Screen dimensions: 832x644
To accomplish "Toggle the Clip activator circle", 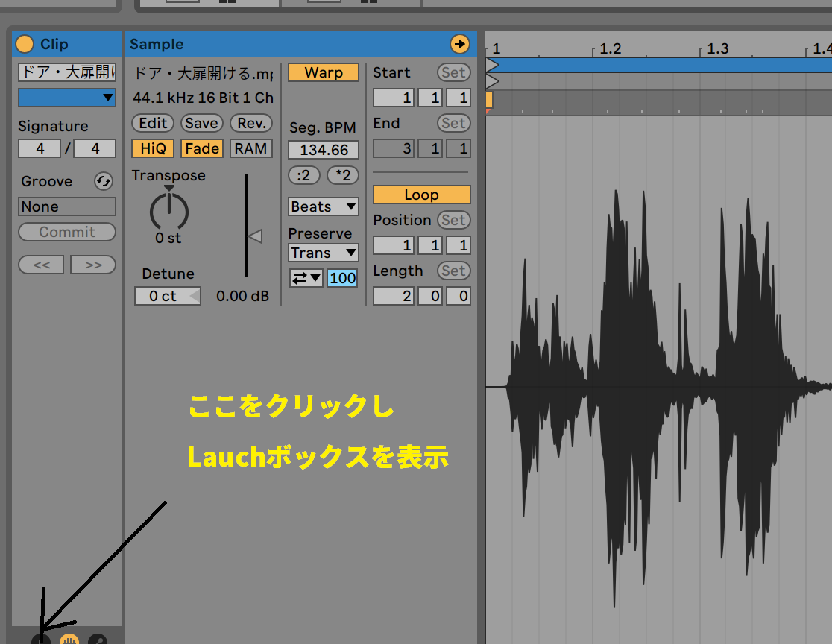I will pyautogui.click(x=25, y=44).
